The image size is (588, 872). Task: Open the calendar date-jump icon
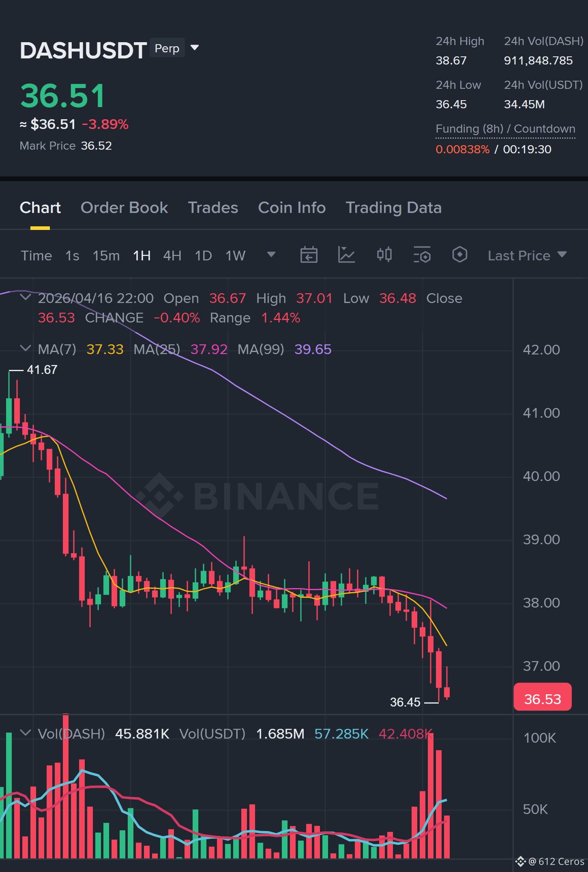(x=309, y=255)
